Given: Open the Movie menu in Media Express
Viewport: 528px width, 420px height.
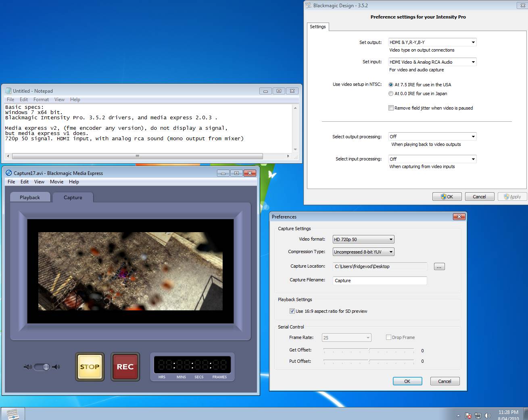Looking at the screenshot, I should pyautogui.click(x=56, y=182).
